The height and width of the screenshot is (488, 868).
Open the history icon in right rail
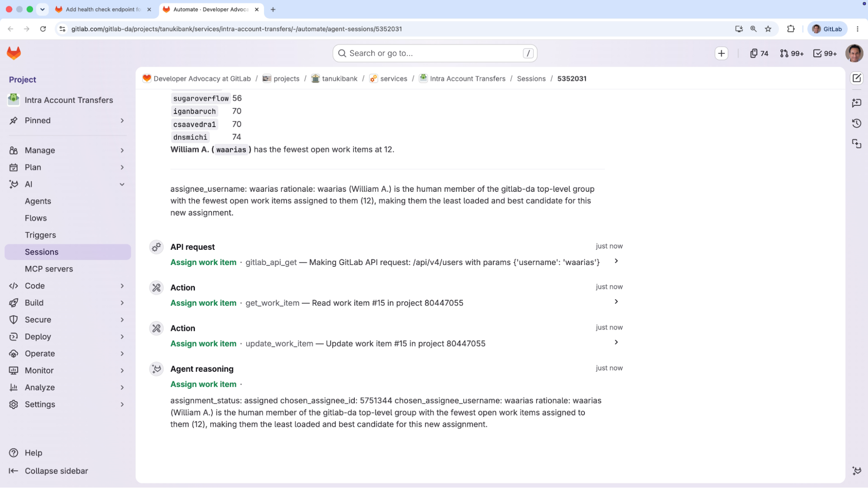[x=856, y=123]
